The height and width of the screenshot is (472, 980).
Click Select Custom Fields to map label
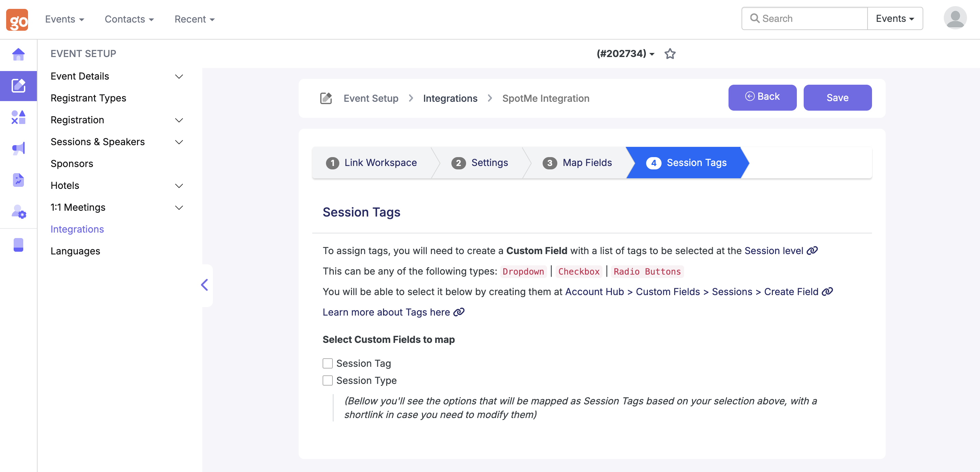[x=389, y=339]
